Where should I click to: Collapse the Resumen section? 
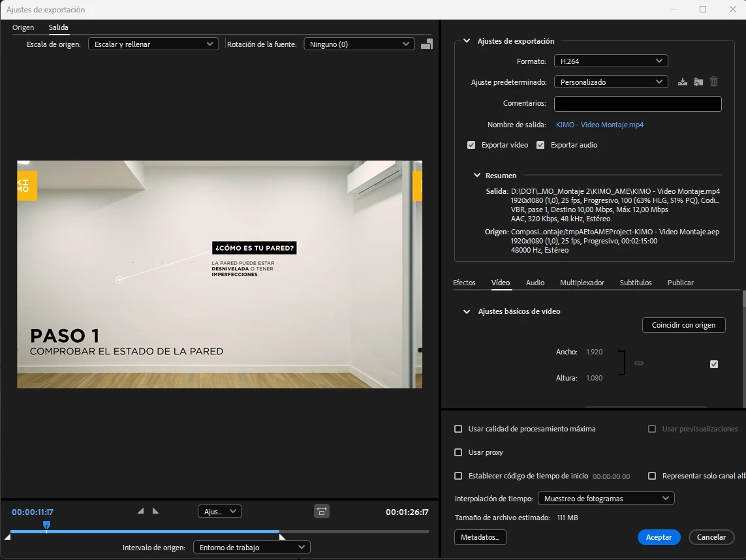476,175
